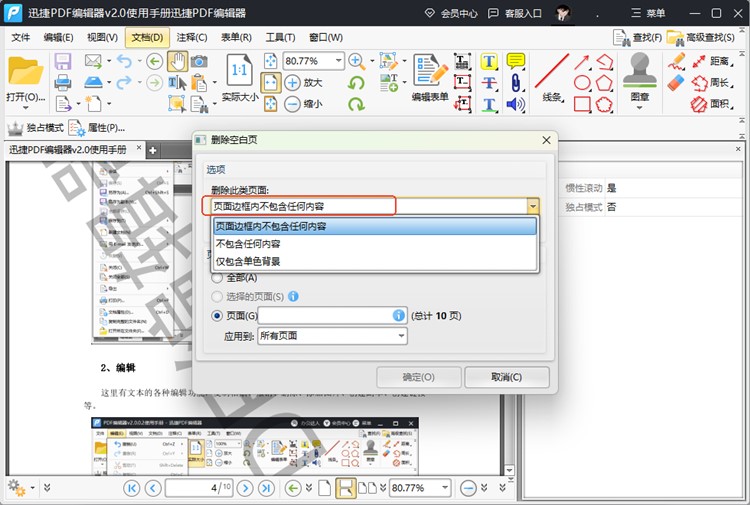Open the File menu
The width and height of the screenshot is (750, 505).
(21, 37)
